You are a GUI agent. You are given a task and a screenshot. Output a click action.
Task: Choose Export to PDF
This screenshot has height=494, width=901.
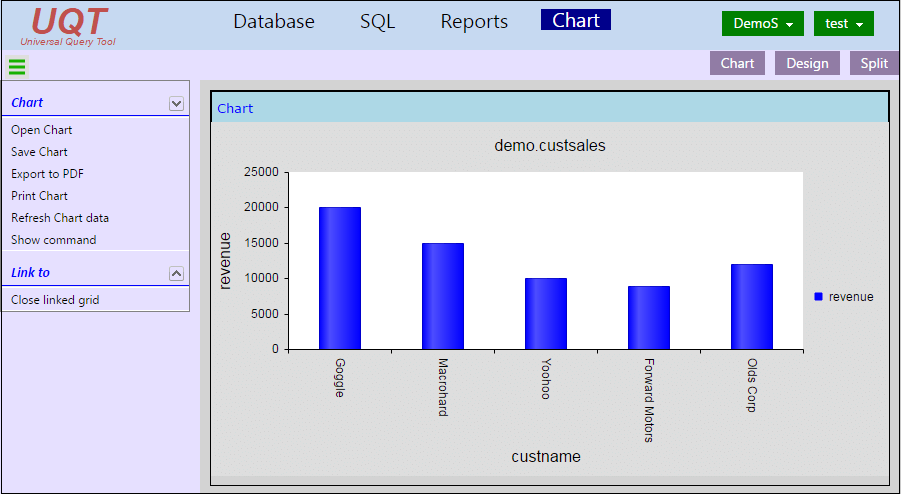tap(47, 174)
